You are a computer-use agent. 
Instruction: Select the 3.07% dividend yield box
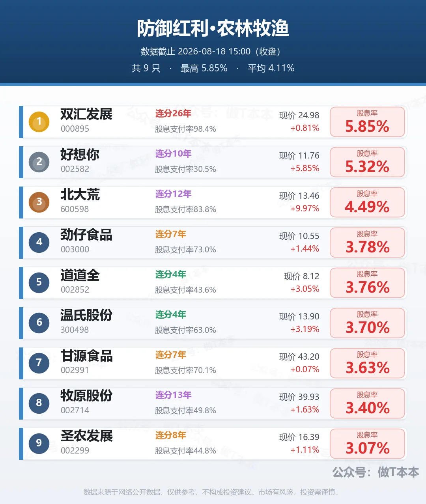point(367,444)
